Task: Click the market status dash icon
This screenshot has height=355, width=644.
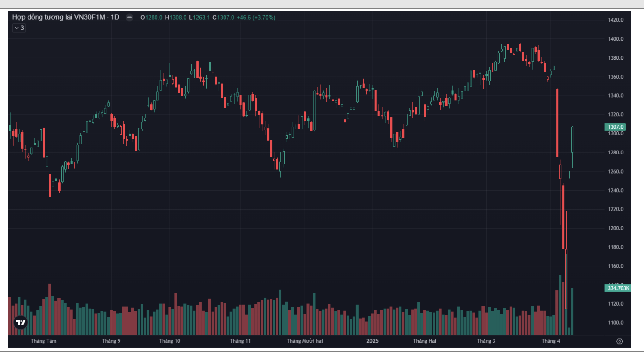Action: tap(130, 18)
